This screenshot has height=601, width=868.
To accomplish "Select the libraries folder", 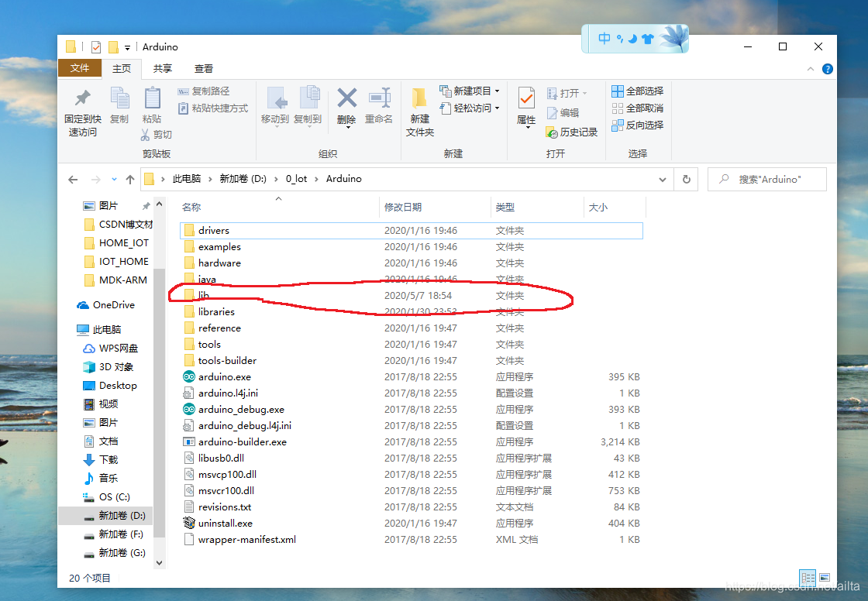I will click(x=412, y=312).
